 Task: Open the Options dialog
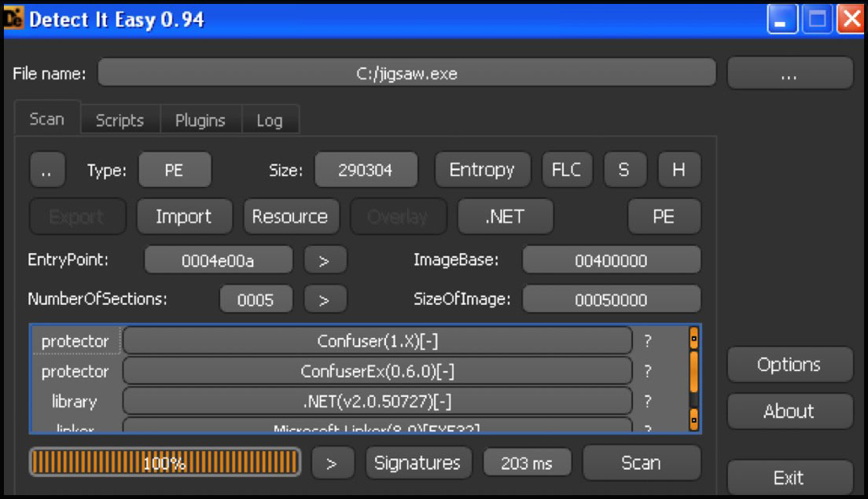[x=789, y=365]
